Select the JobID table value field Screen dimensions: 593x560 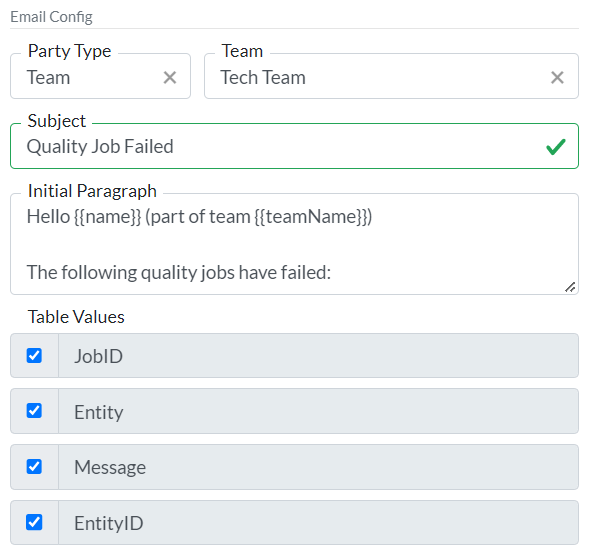pyautogui.click(x=318, y=355)
